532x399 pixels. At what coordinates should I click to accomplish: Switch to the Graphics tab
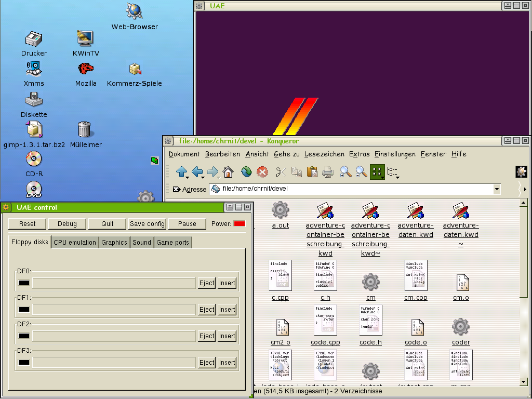point(114,243)
